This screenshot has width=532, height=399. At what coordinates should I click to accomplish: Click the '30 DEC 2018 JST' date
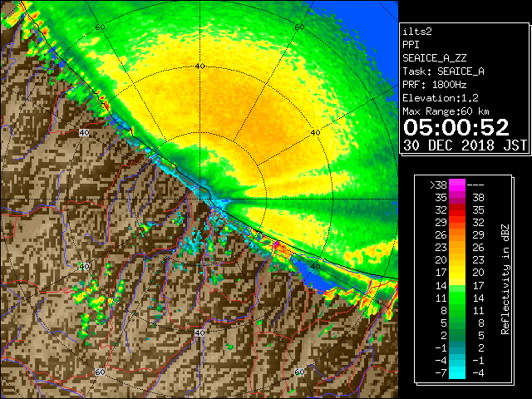(465, 145)
